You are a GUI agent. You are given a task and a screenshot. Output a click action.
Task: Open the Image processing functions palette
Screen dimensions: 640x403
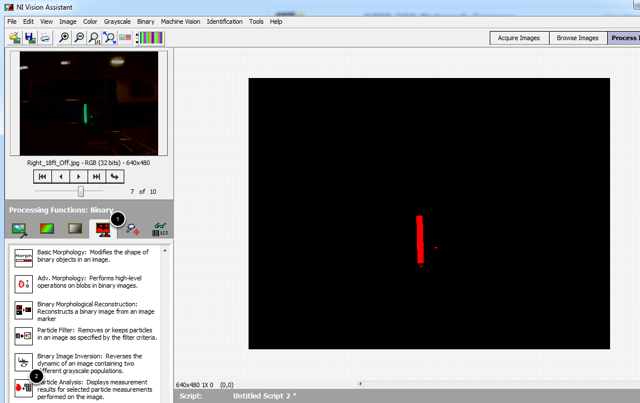tap(19, 229)
